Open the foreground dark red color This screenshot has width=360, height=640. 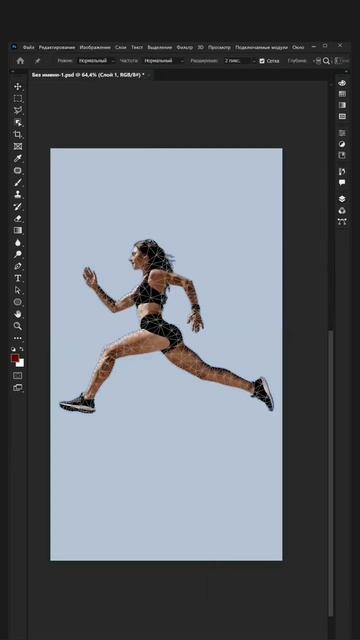point(15,358)
